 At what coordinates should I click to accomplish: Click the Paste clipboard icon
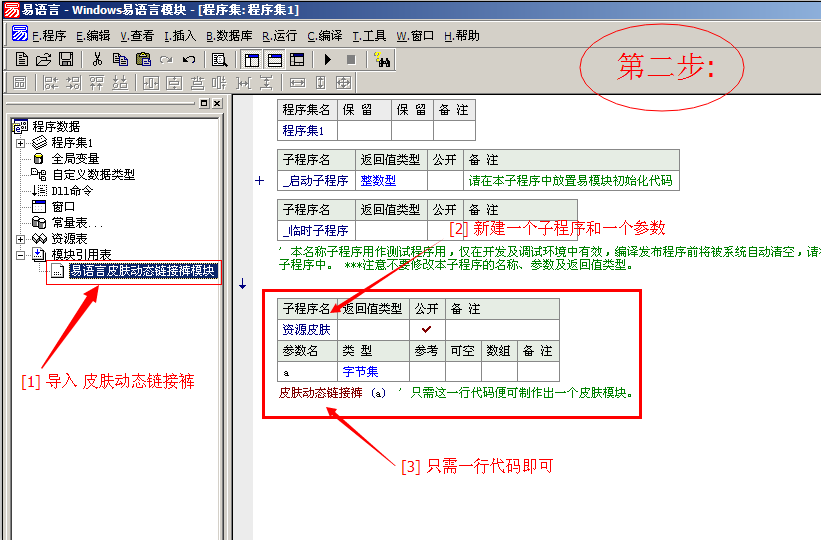pos(143,60)
